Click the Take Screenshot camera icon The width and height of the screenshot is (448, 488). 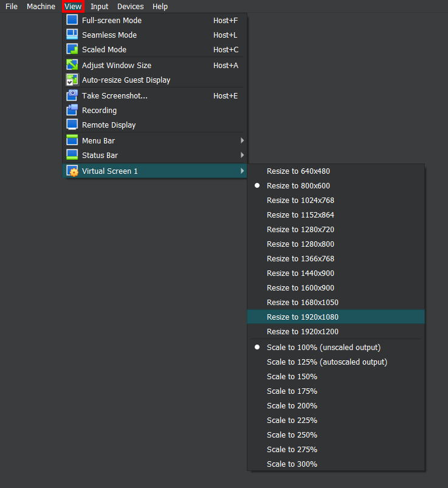[x=72, y=95]
